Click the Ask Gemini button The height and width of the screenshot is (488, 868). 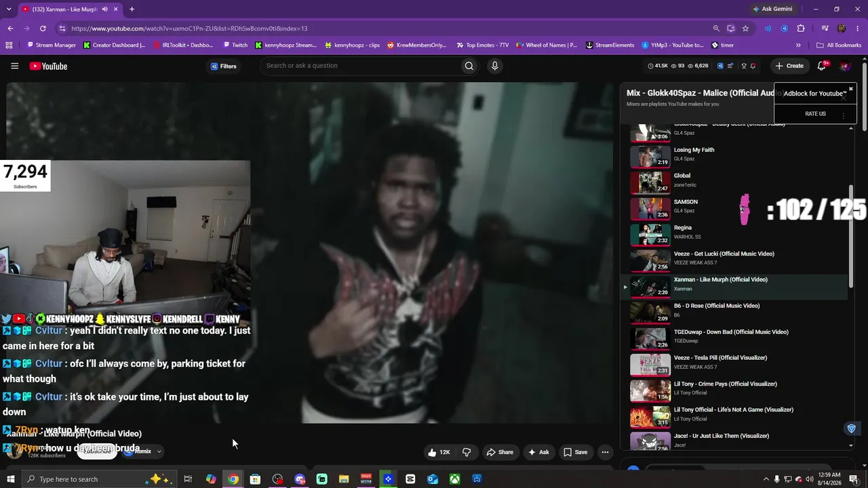click(772, 9)
